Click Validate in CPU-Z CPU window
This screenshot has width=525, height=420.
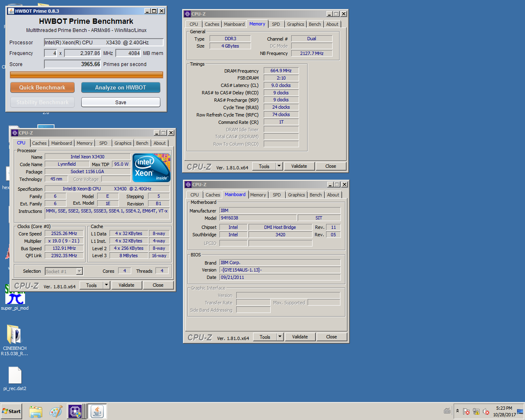[127, 285]
